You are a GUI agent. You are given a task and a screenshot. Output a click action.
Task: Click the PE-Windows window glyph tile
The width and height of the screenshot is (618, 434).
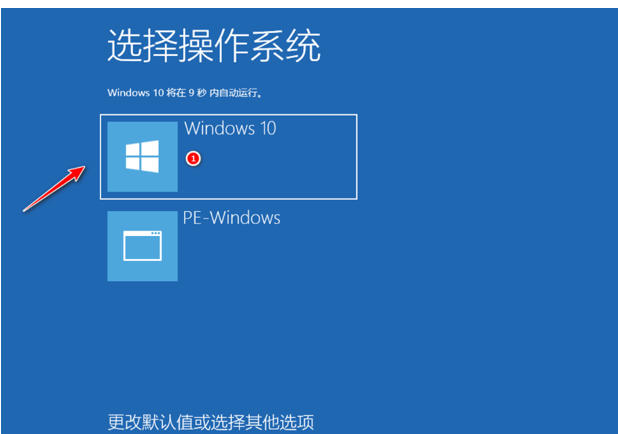[142, 246]
